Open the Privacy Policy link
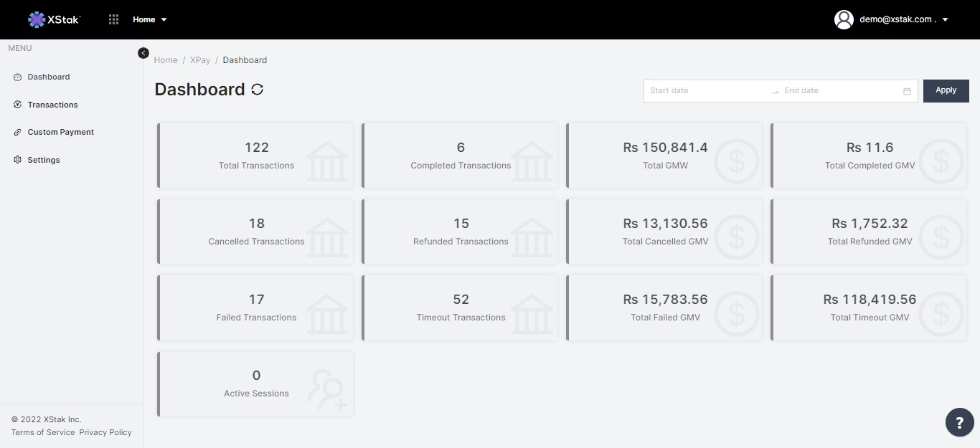Image resolution: width=980 pixels, height=448 pixels. [x=105, y=432]
